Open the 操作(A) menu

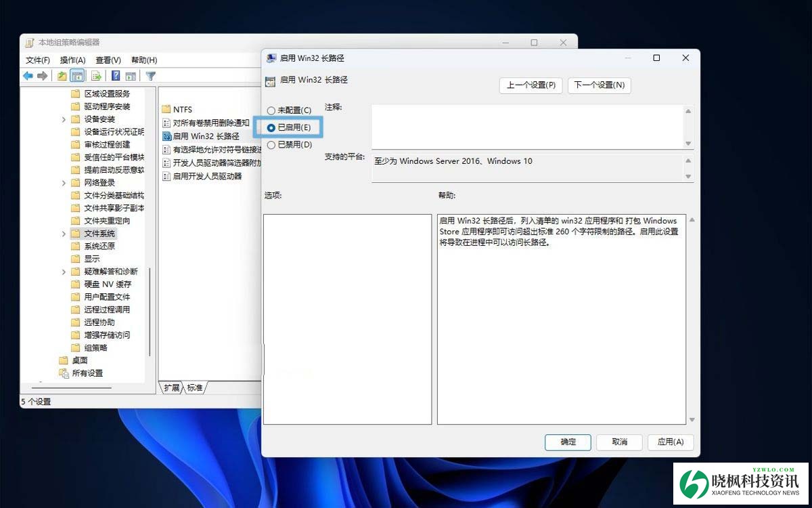[x=72, y=60]
